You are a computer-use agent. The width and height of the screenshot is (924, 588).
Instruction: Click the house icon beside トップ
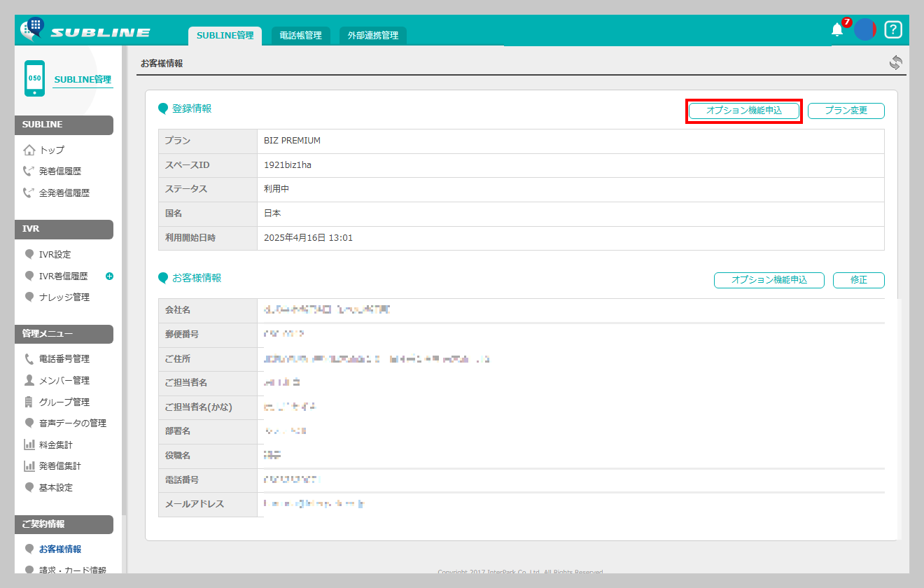[29, 150]
